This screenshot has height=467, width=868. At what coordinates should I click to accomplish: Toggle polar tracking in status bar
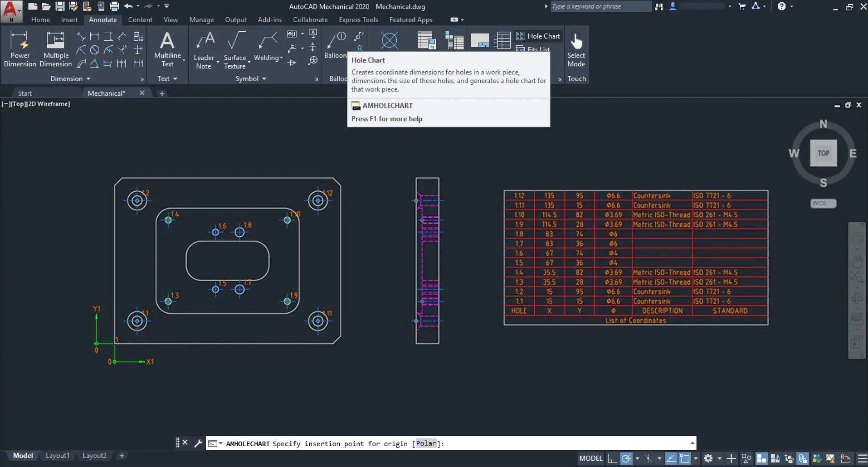[626, 458]
